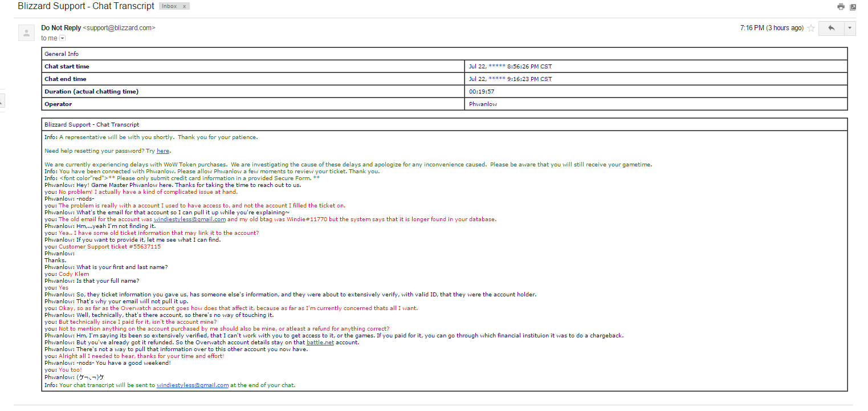Viewport: 868px width, 411px height.
Task: Click the 'Cody Klem' reply line
Action: (x=67, y=274)
